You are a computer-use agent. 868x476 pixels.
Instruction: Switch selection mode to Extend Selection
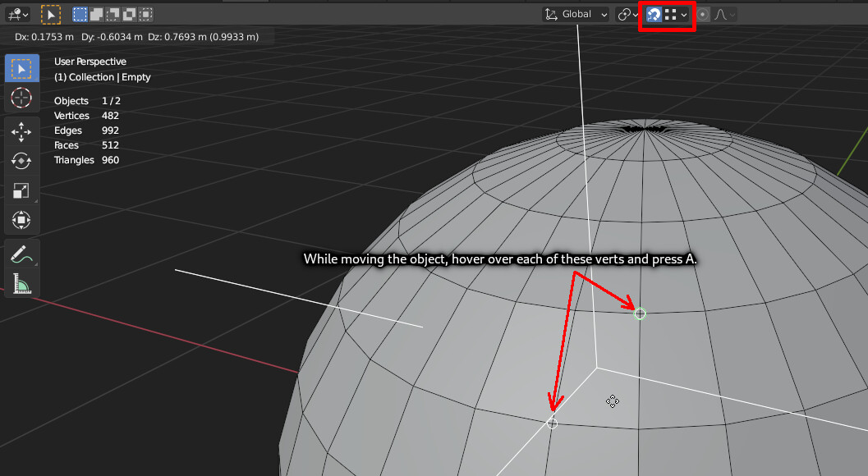click(96, 14)
